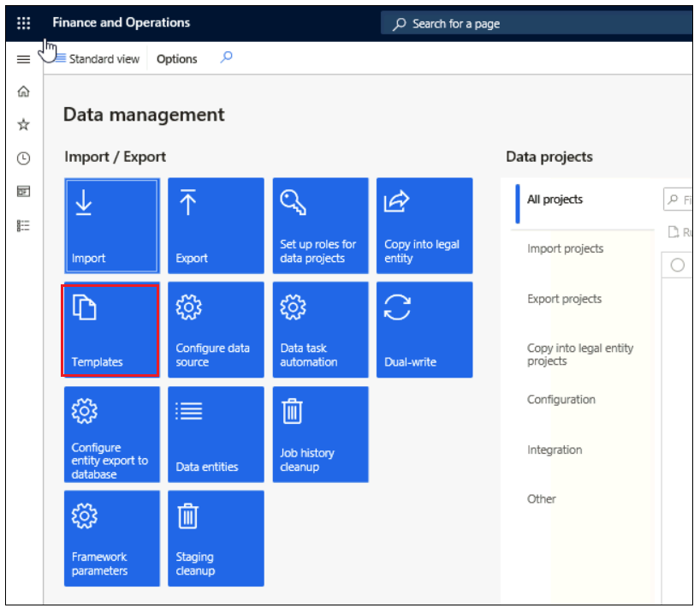Select the Configuration tab
Image resolution: width=700 pixels, height=608 pixels.
[561, 399]
